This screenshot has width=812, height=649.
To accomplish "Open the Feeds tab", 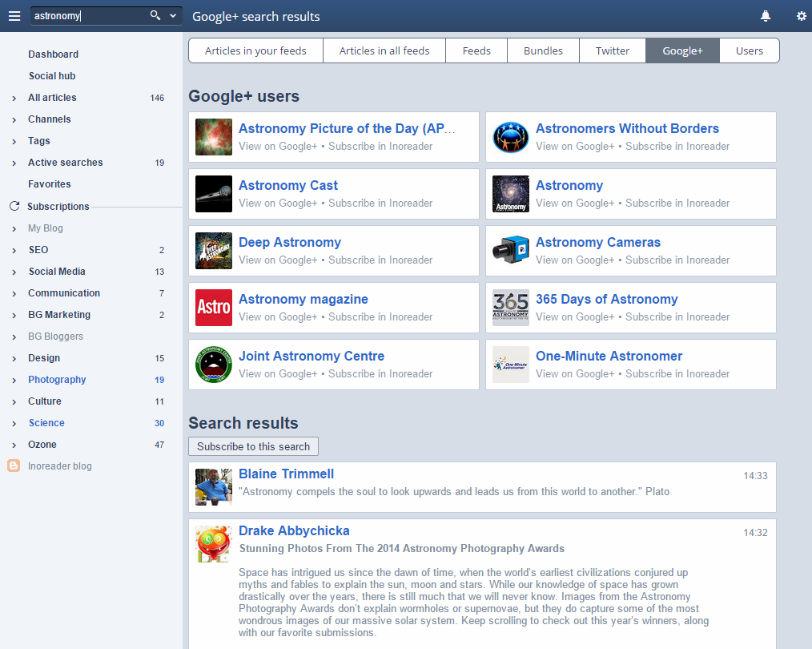I will [x=476, y=50].
